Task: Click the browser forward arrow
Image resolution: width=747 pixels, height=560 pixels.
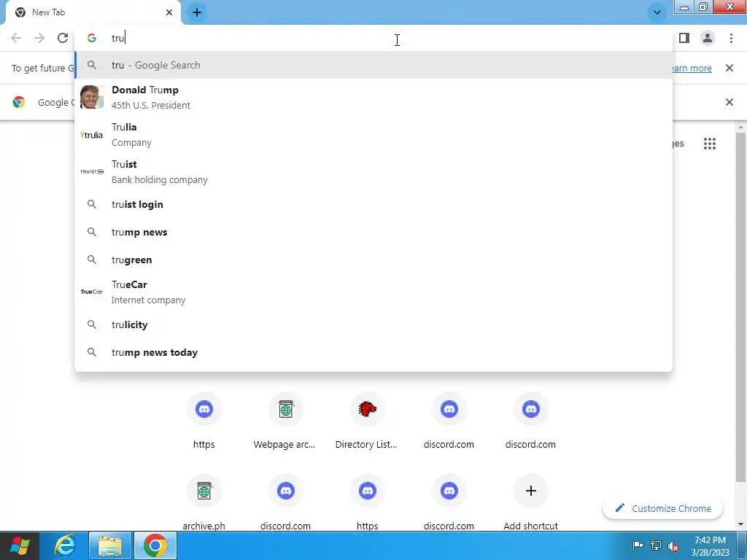Action: tap(39, 38)
